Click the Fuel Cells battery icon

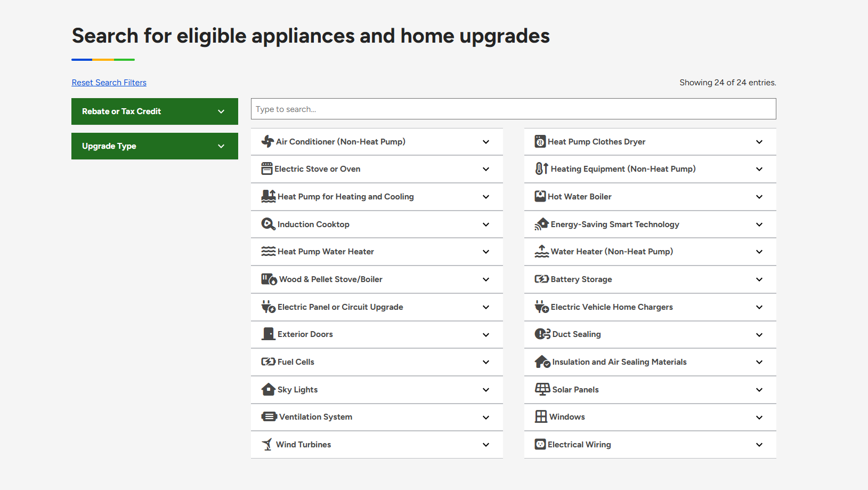[x=269, y=362]
